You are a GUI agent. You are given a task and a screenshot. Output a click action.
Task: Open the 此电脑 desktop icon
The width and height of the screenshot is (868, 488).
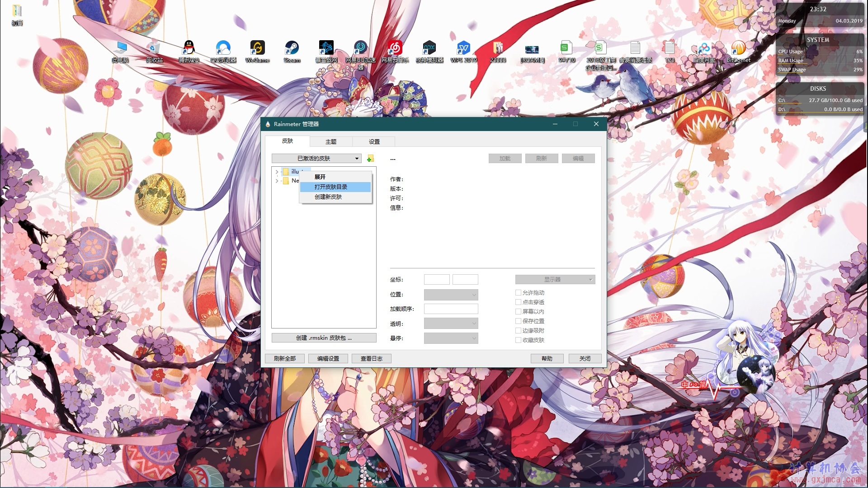point(120,52)
